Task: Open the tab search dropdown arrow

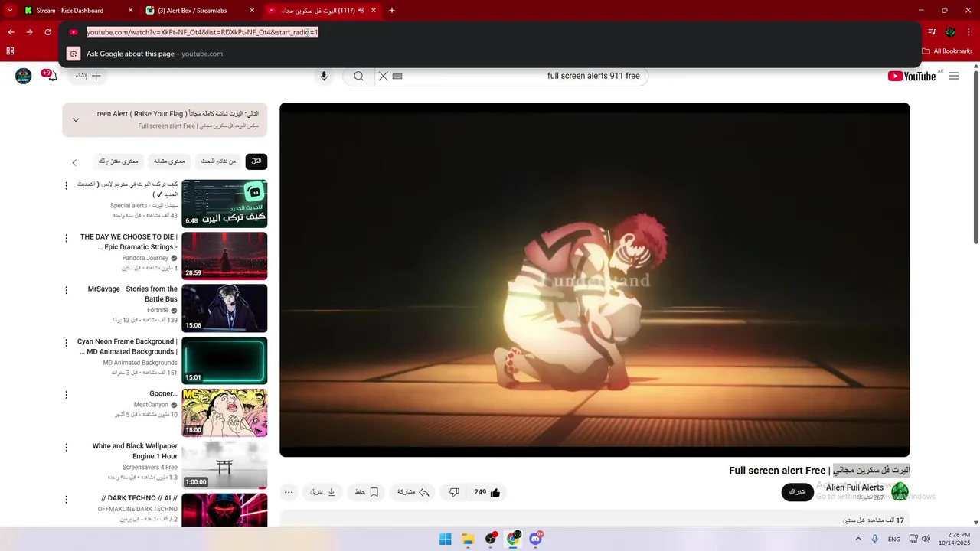Action: (10, 11)
